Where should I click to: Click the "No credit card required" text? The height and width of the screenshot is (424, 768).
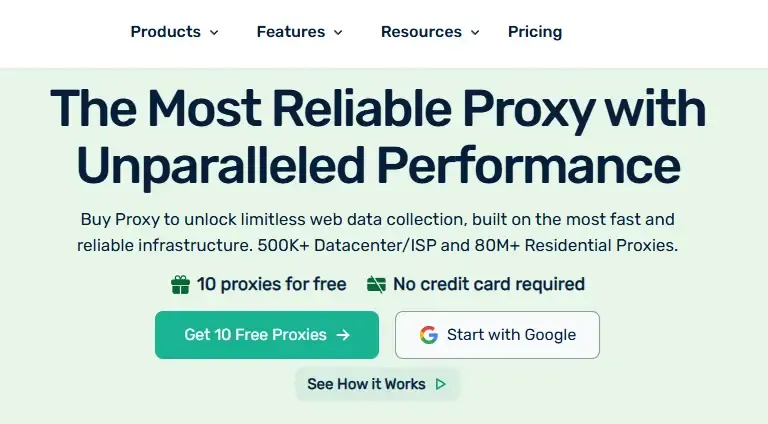[x=489, y=285]
